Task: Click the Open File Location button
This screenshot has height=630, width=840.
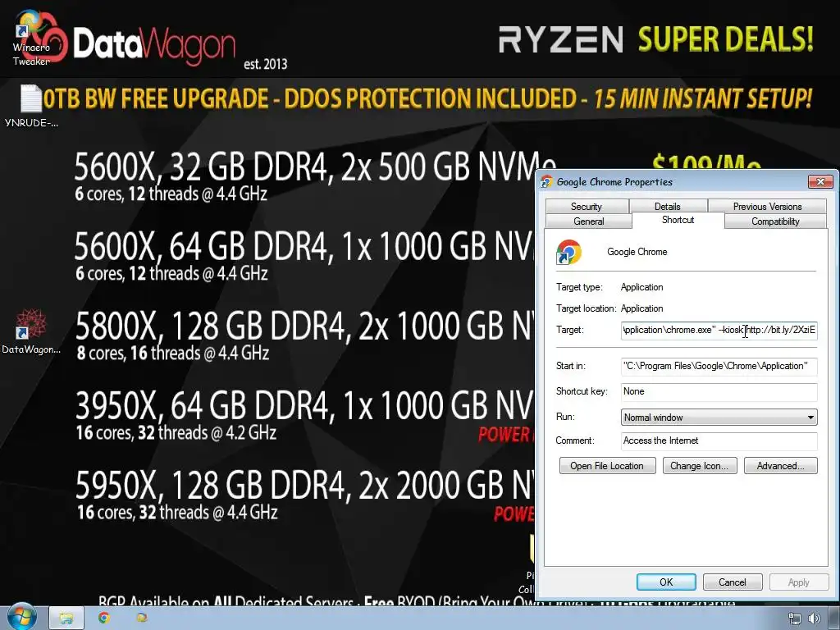Action: pos(608,466)
